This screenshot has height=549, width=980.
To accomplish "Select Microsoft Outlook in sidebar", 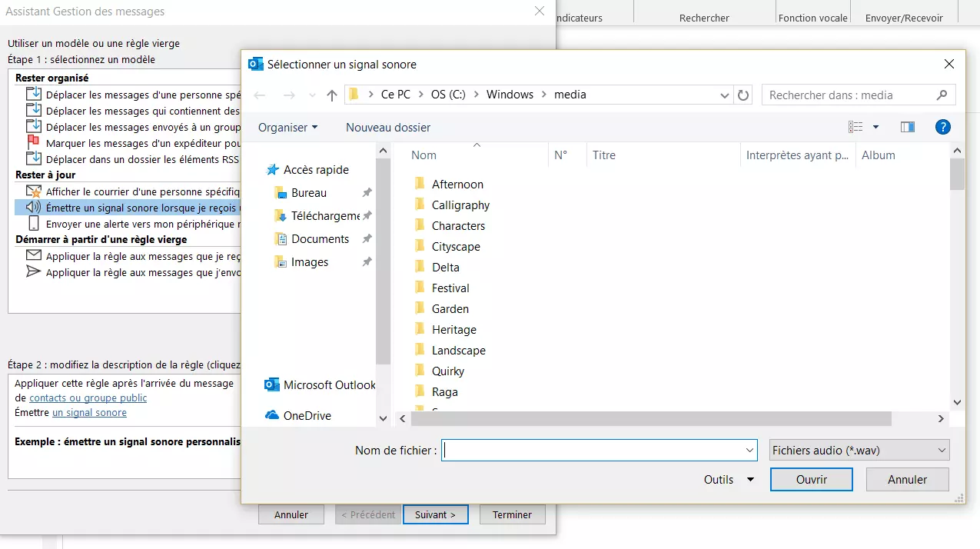I will tap(320, 384).
